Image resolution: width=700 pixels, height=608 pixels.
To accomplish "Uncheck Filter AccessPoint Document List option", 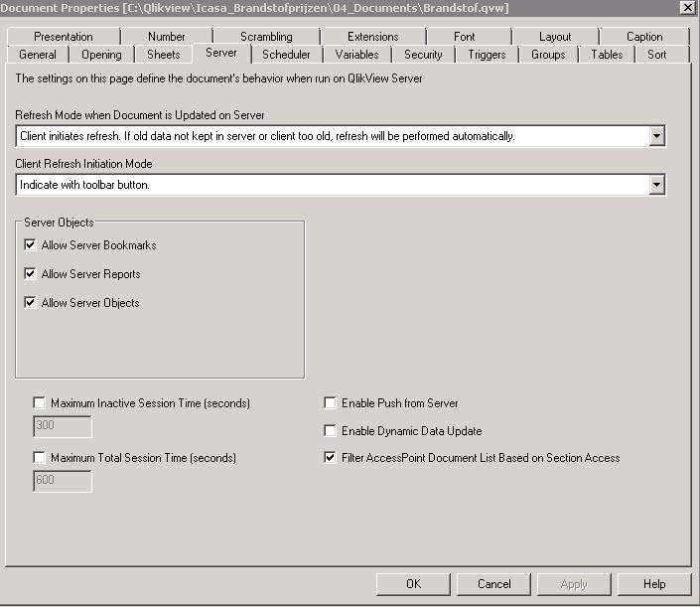I will (x=330, y=457).
